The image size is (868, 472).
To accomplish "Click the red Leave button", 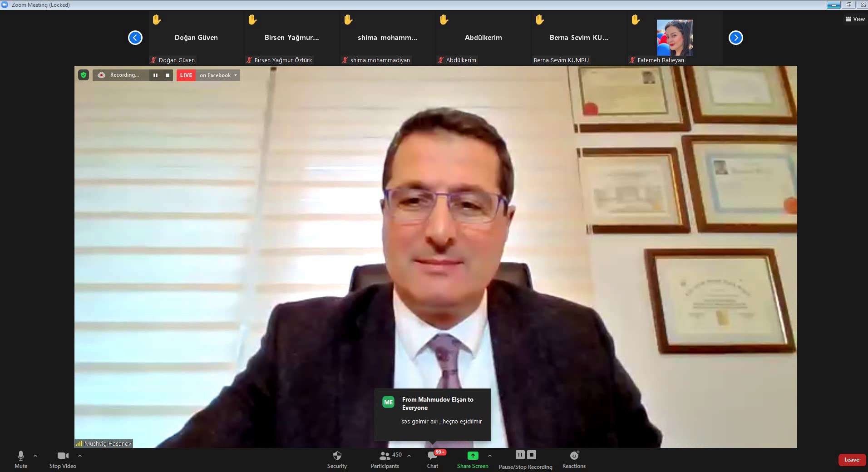I will coord(852,460).
